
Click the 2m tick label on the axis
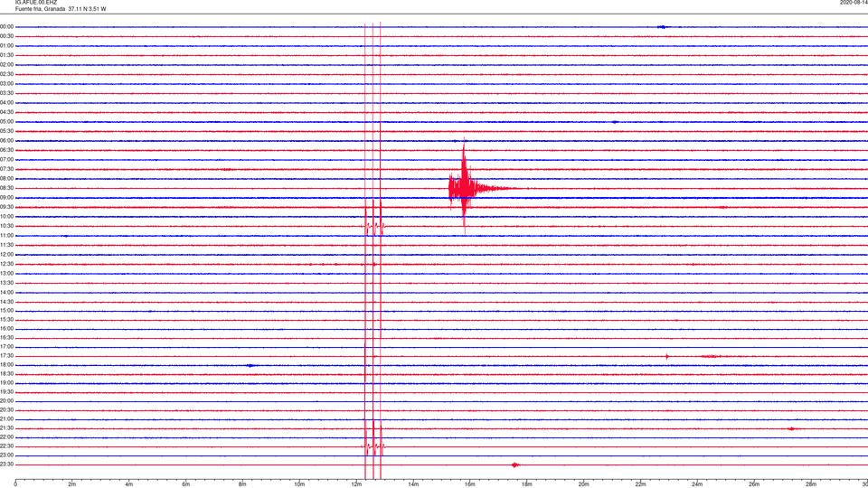point(72,484)
